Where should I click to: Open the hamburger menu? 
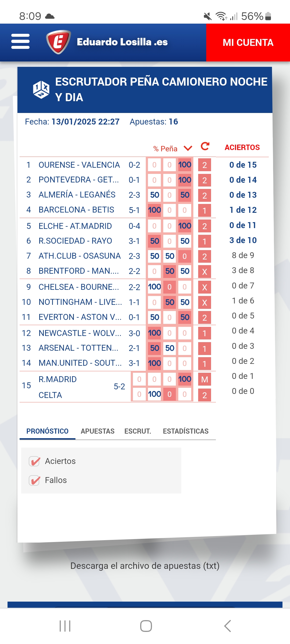[20, 42]
